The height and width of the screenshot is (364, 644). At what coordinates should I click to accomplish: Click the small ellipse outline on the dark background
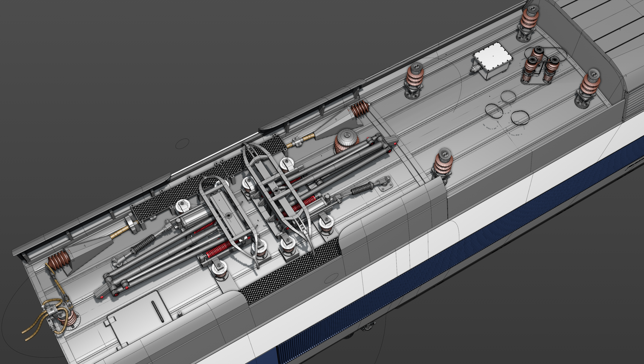point(182,144)
